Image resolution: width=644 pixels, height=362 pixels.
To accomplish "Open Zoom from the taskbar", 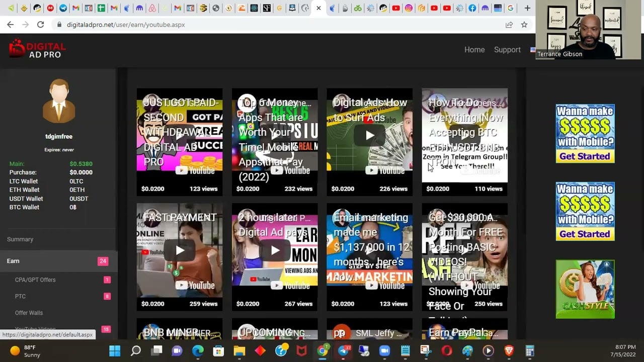I will tap(384, 350).
